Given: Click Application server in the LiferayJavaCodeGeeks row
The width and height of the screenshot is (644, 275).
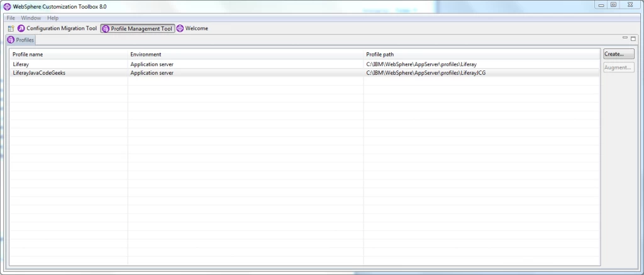Looking at the screenshot, I should tap(152, 73).
